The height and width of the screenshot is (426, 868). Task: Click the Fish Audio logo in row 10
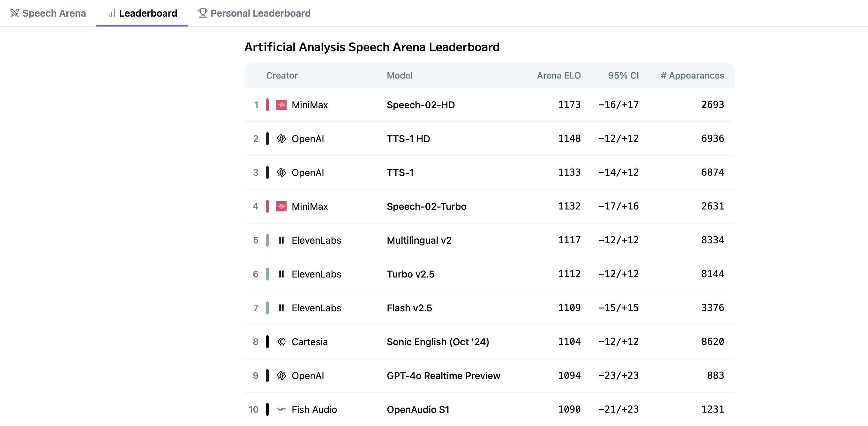coord(281,409)
